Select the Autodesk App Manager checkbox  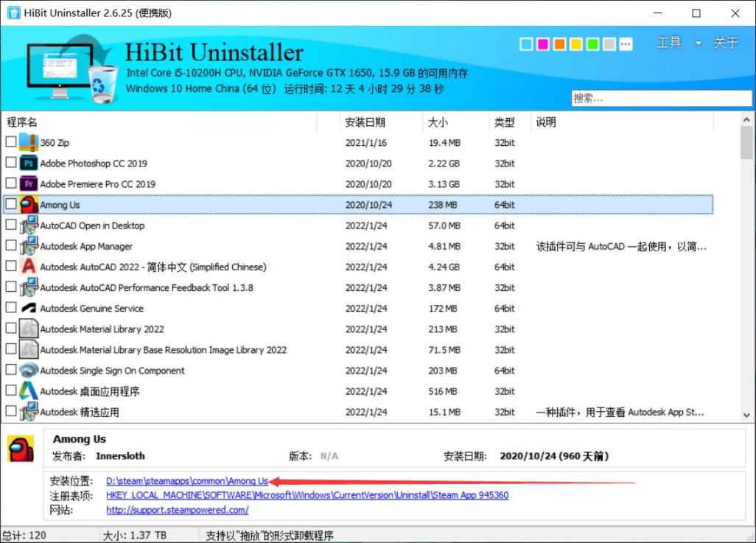click(10, 245)
